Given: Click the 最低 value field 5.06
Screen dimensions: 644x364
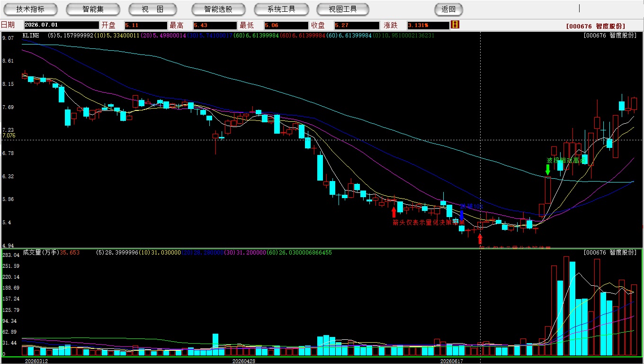Looking at the screenshot, I should pyautogui.click(x=286, y=25).
